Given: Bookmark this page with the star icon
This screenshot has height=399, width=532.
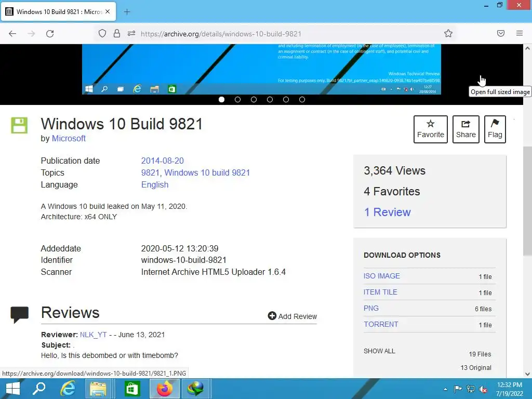Looking at the screenshot, I should pyautogui.click(x=448, y=33).
